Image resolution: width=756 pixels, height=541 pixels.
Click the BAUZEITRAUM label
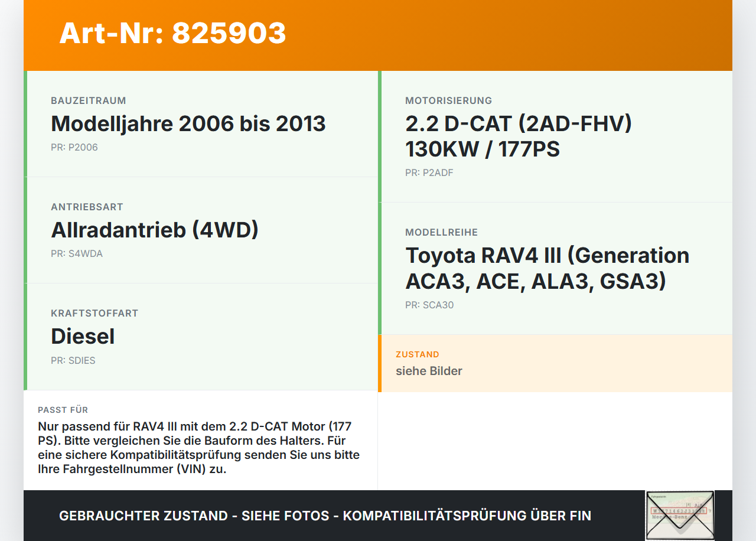point(89,100)
